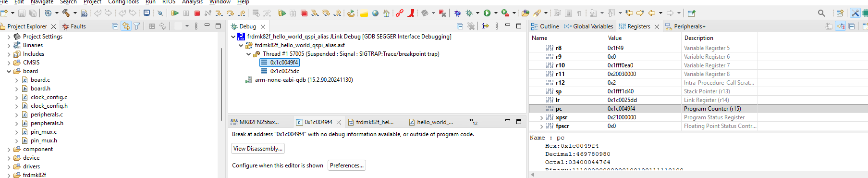Click the binary file 010 toolbar icon
Screen dimensions: 868x178
pyautogui.click(x=84, y=13)
